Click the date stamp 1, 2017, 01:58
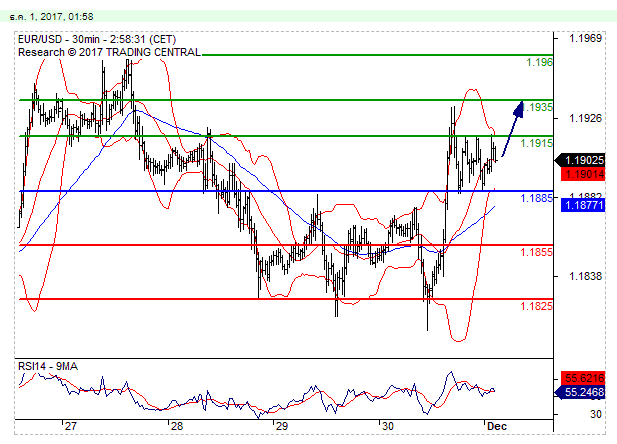Viewport: 617px width, 444px height. (x=51, y=17)
